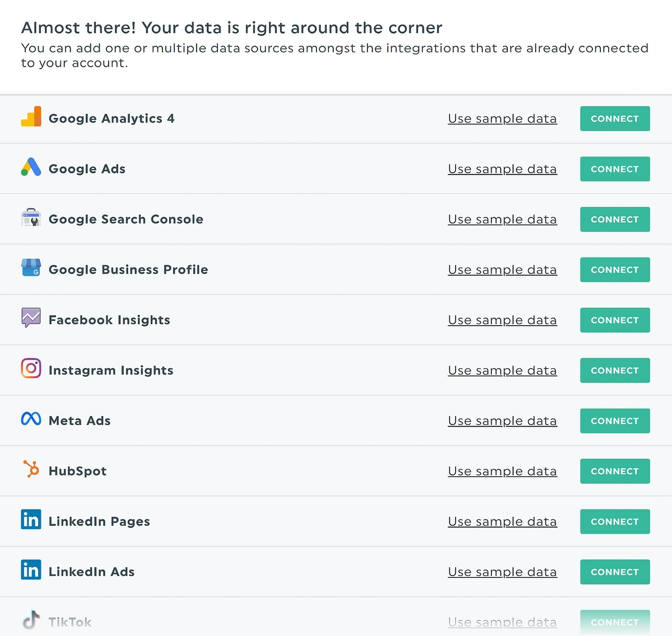
Task: Click the HubSpot icon
Action: 31,471
